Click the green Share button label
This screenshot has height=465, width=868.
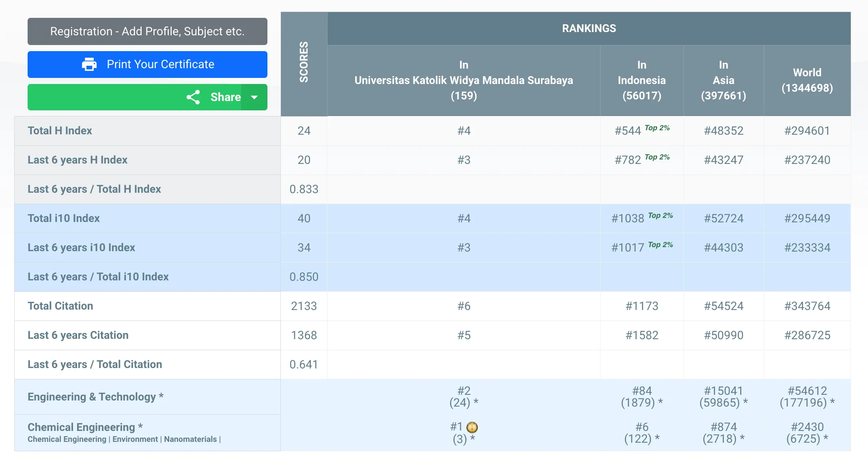[225, 97]
